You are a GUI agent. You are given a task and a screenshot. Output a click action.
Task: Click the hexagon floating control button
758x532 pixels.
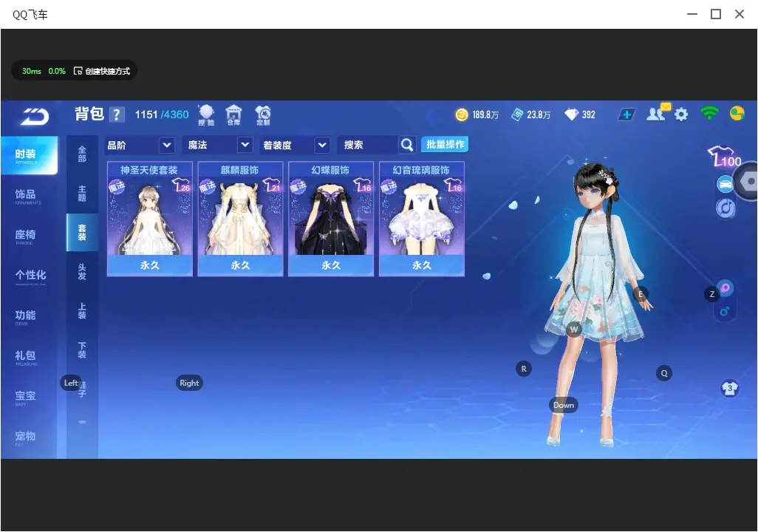click(748, 181)
